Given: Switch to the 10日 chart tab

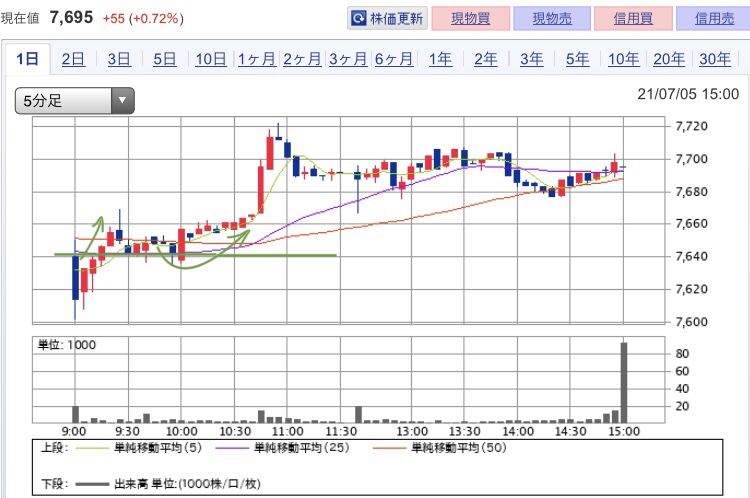Looking at the screenshot, I should click(210, 59).
